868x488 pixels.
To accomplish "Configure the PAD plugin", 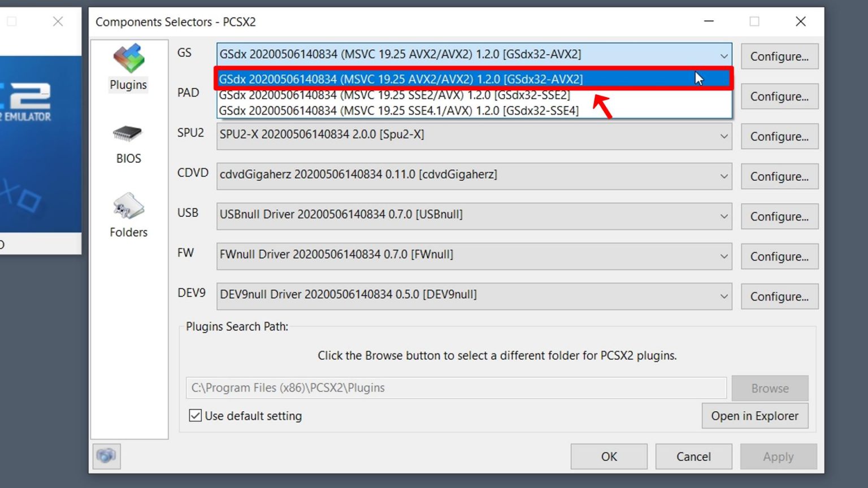I will pos(779,97).
